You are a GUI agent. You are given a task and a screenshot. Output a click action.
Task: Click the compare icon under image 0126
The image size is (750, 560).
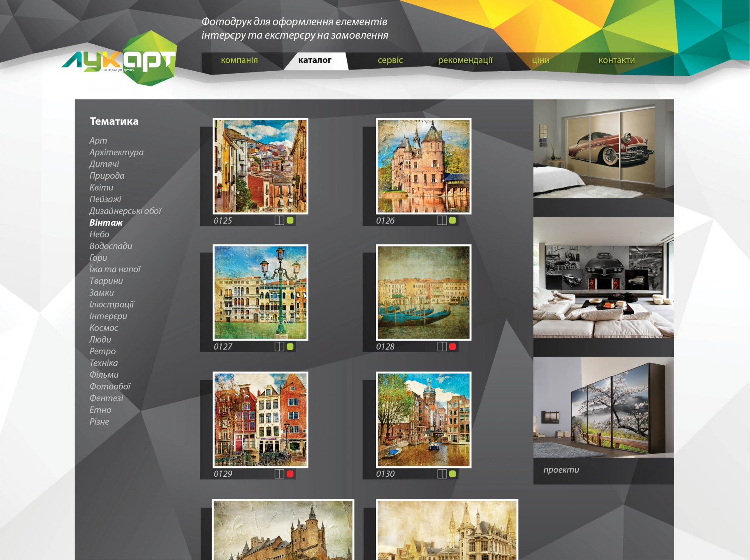(x=442, y=220)
